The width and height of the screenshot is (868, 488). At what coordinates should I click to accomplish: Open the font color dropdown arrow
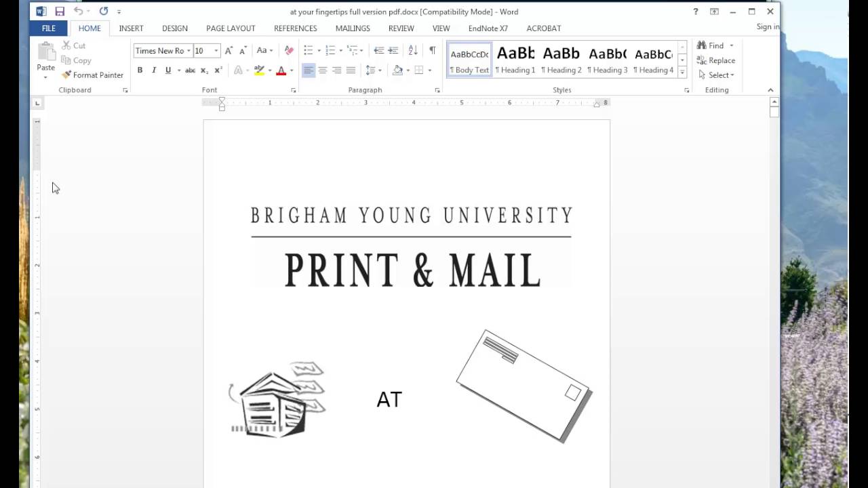click(x=292, y=70)
